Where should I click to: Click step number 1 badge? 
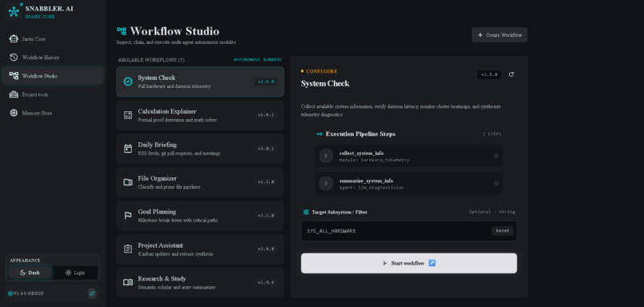(326, 156)
